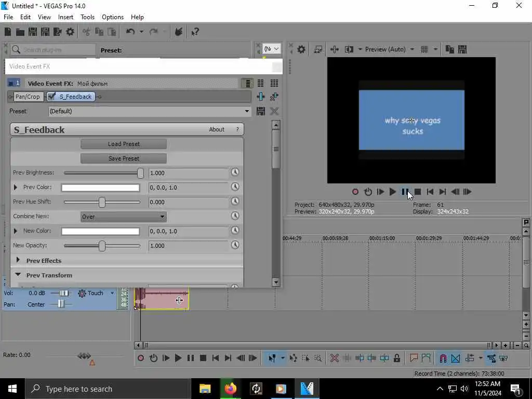Click the New project icon in main toolbar
Screen dimensions: 532x399
tap(8, 32)
